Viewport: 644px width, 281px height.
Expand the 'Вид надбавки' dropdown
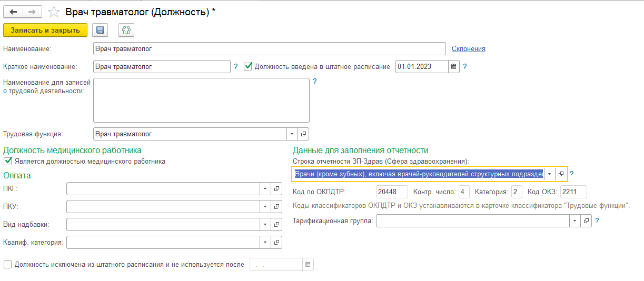(x=265, y=225)
